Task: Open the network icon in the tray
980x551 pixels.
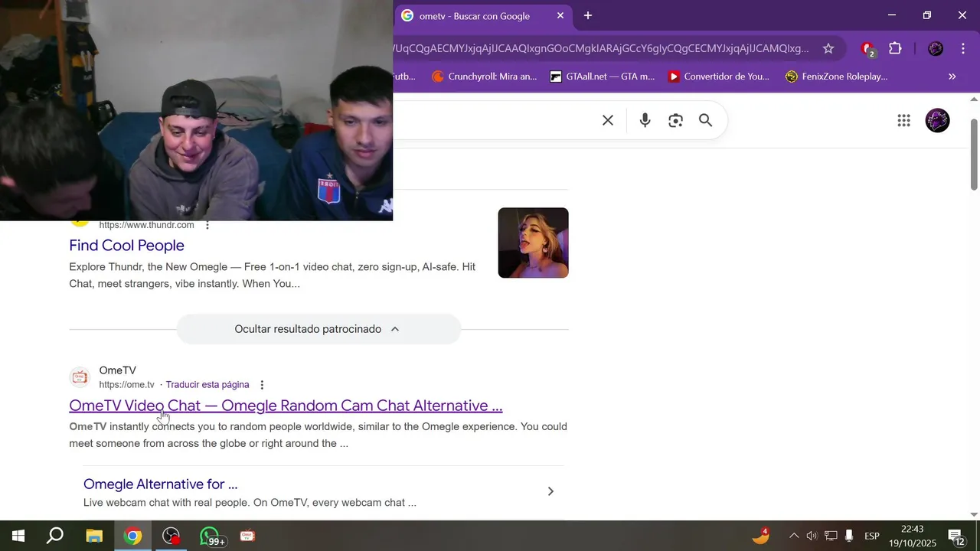Action: [x=831, y=536]
